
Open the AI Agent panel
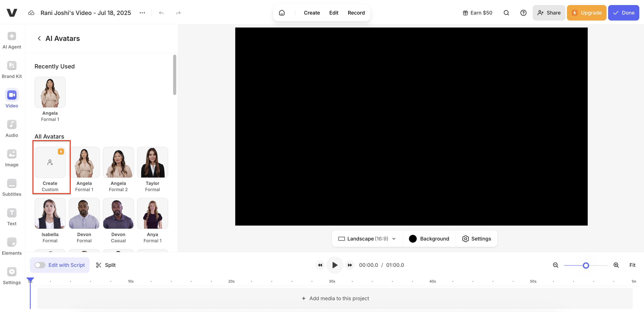tap(12, 40)
